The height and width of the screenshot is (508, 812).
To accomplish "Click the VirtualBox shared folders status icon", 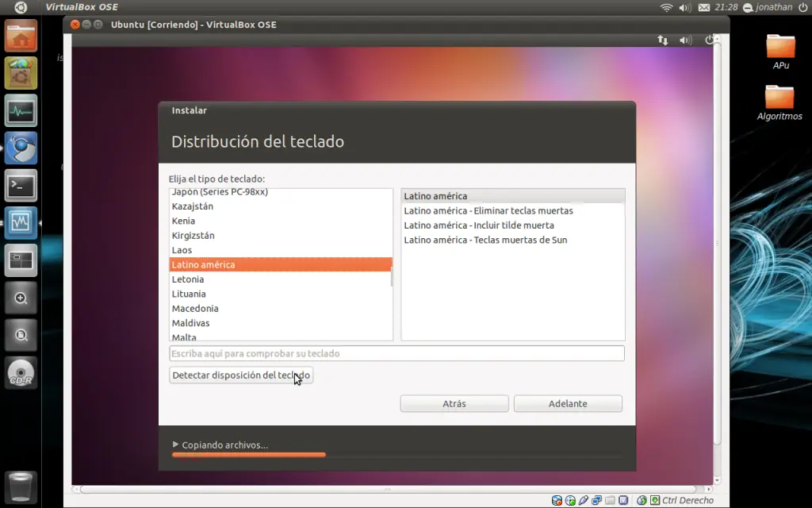I will click(x=610, y=500).
